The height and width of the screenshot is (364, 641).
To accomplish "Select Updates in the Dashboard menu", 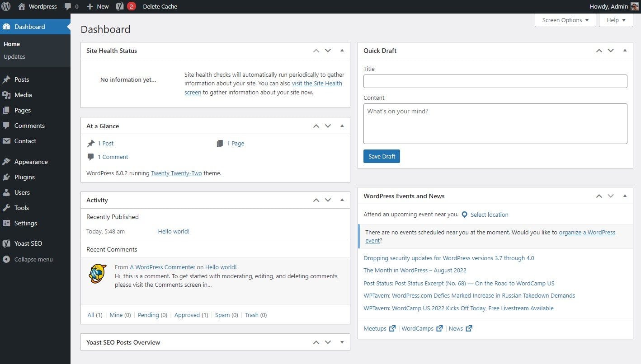I will click(x=14, y=56).
